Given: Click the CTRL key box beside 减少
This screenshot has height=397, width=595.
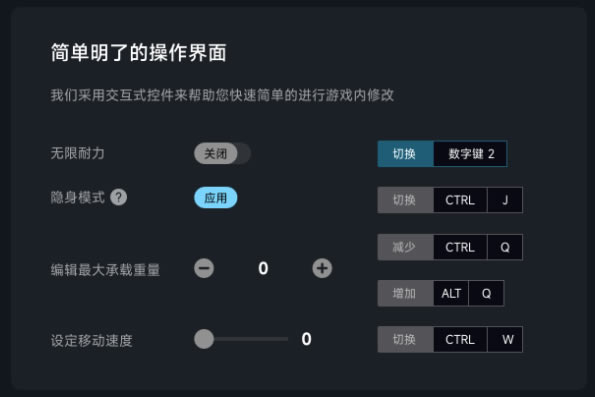Looking at the screenshot, I should (460, 247).
